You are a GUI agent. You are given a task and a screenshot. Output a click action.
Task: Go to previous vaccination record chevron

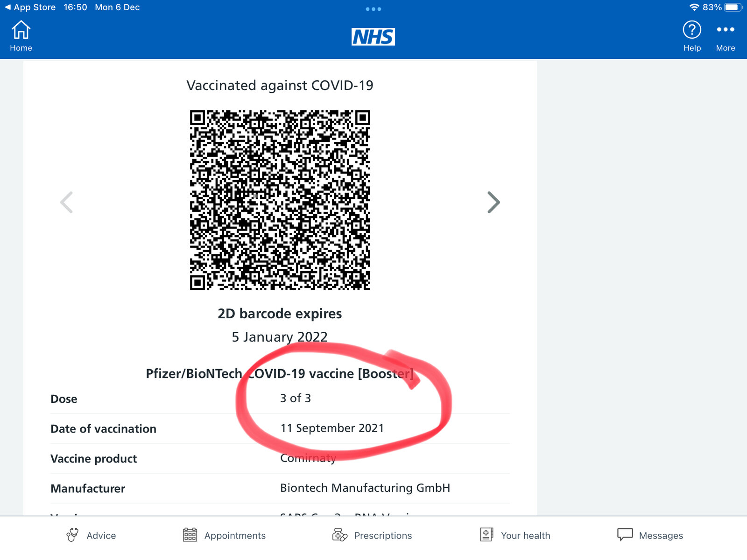point(67,203)
